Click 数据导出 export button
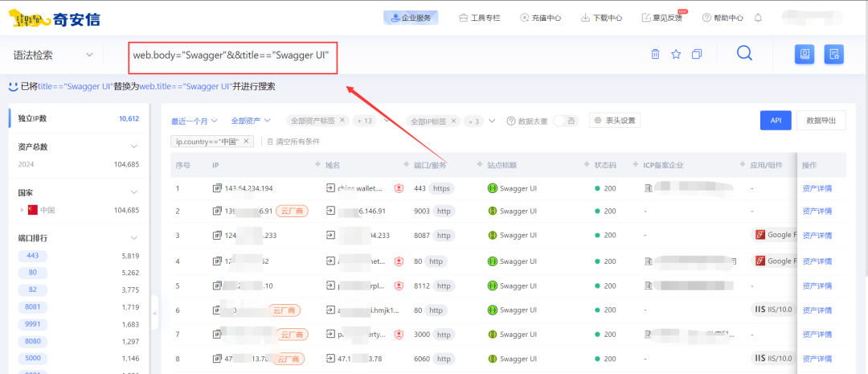 (821, 120)
